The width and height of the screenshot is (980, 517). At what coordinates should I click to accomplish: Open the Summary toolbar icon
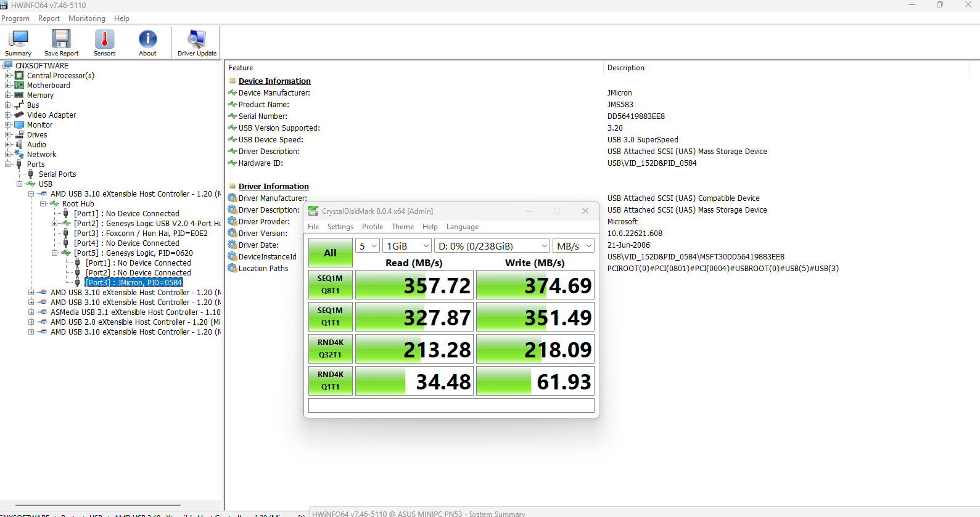pyautogui.click(x=19, y=43)
